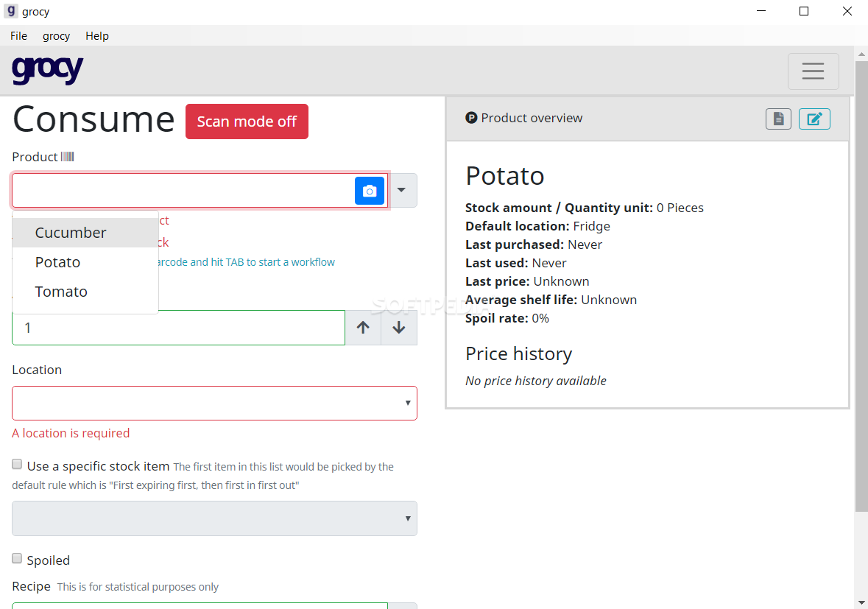The image size is (868, 609).
Task: Click 'Stock amount / Quantity unit' line
Action: tap(585, 208)
